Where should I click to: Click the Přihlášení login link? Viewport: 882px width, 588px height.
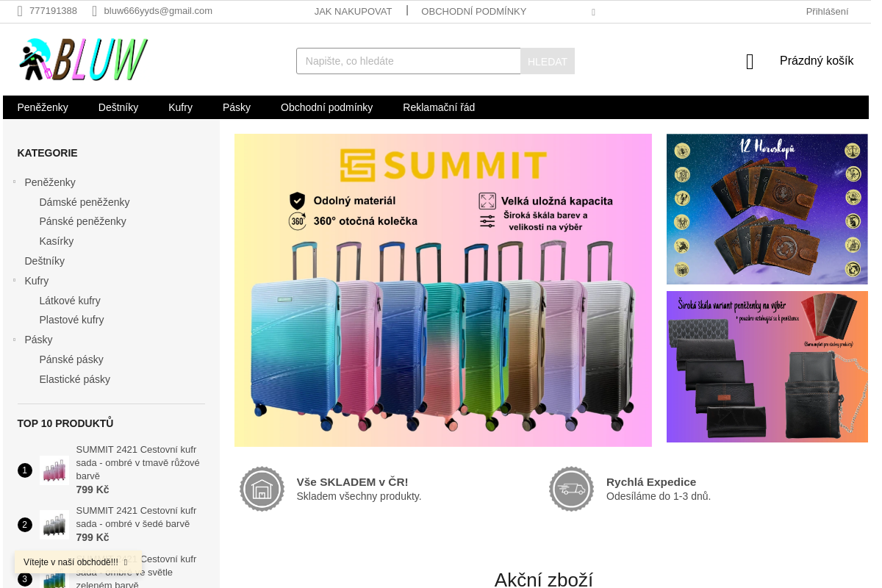click(x=827, y=11)
